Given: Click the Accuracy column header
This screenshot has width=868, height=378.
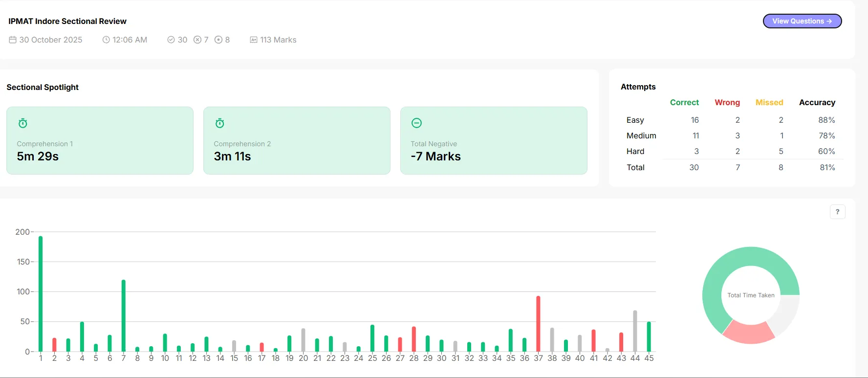Looking at the screenshot, I should pyautogui.click(x=817, y=102).
